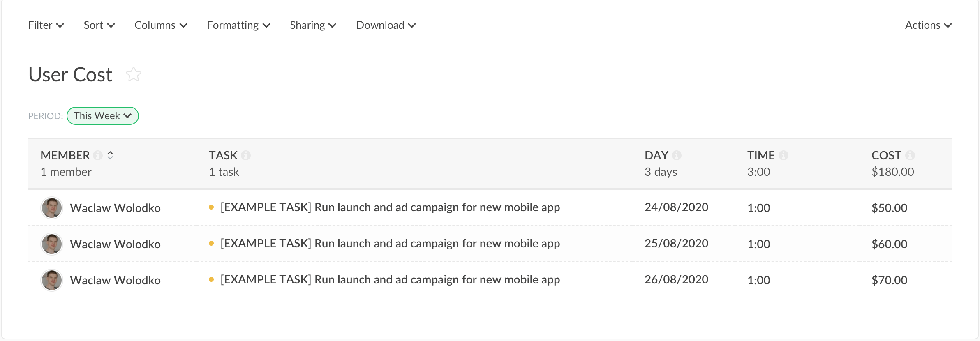Viewport: 980px width, 341px height.
Task: Click the info icon next to DAY
Action: pyautogui.click(x=677, y=155)
